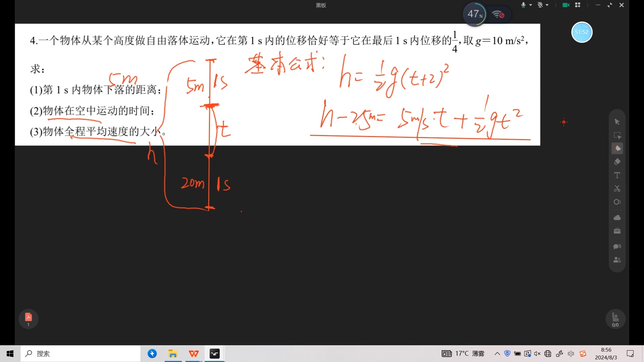Expand webcam options dropdown arrow
644x362 pixels.
tap(547, 5)
